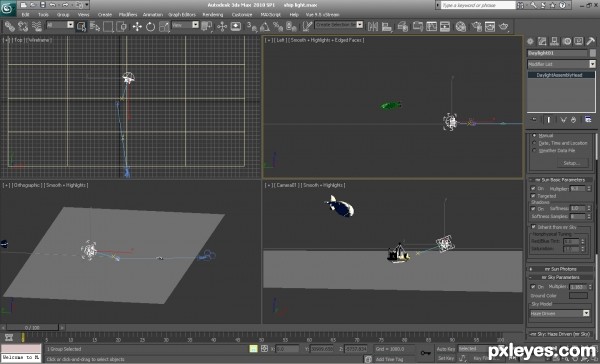600x364 pixels.
Task: Open the Material Editor icon
Action: coord(461,26)
